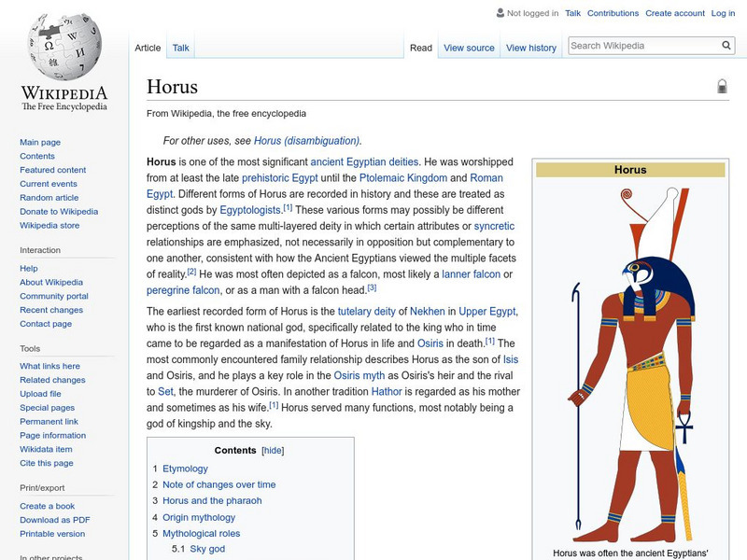Click Create a book
747x560 pixels.
point(48,506)
